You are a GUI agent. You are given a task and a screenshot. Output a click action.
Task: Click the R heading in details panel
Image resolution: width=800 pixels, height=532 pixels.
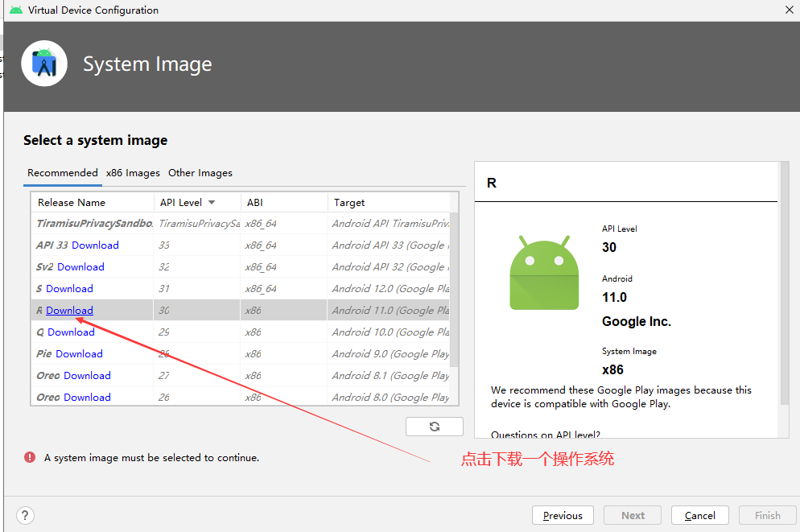coord(492,184)
